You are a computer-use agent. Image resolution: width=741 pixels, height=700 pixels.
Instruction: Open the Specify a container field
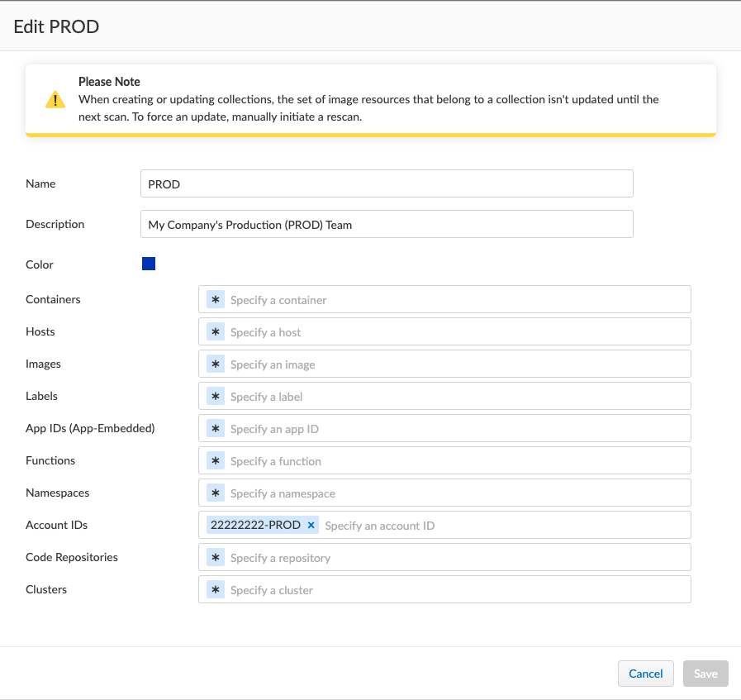coord(454,300)
